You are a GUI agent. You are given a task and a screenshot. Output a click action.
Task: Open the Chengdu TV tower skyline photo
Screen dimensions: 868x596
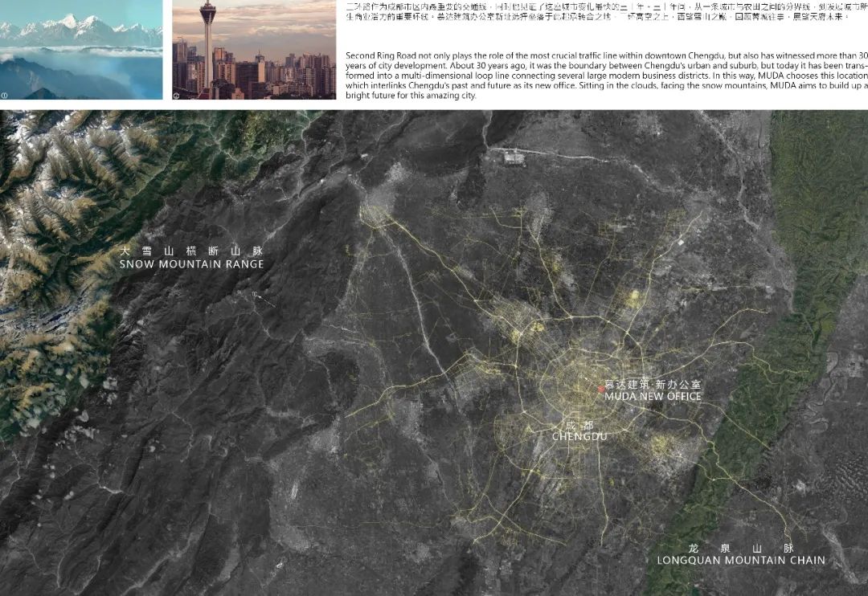coord(254,48)
